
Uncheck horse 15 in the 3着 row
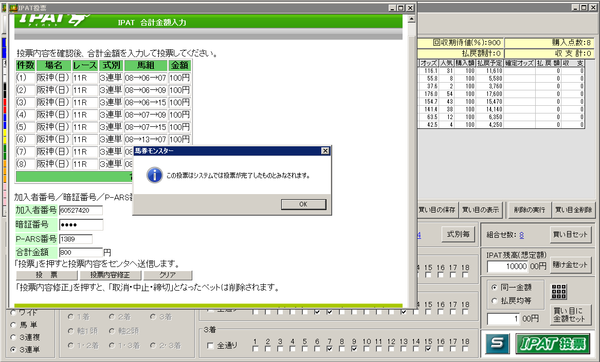pyautogui.click(x=428, y=349)
